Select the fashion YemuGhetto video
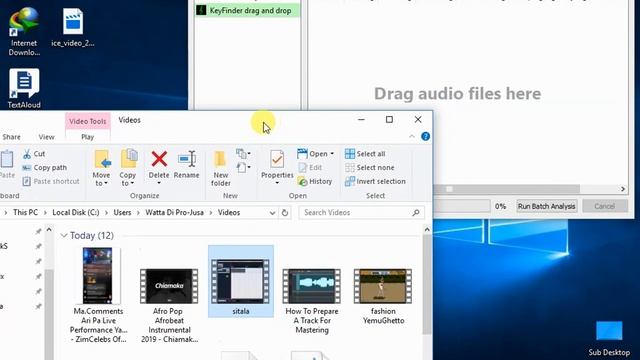 coord(383,297)
